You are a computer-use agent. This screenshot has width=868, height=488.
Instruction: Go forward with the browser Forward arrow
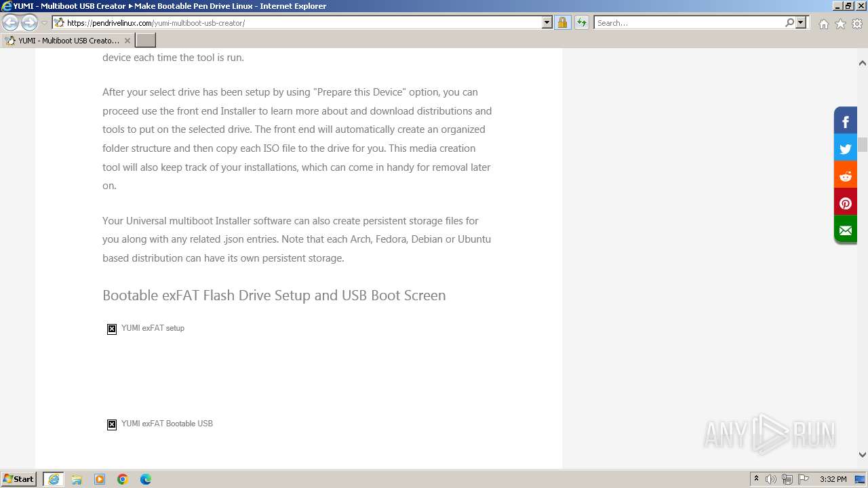[x=29, y=22]
